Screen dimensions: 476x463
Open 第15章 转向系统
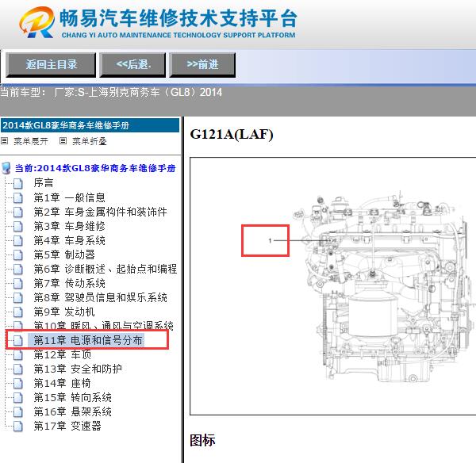point(72,397)
